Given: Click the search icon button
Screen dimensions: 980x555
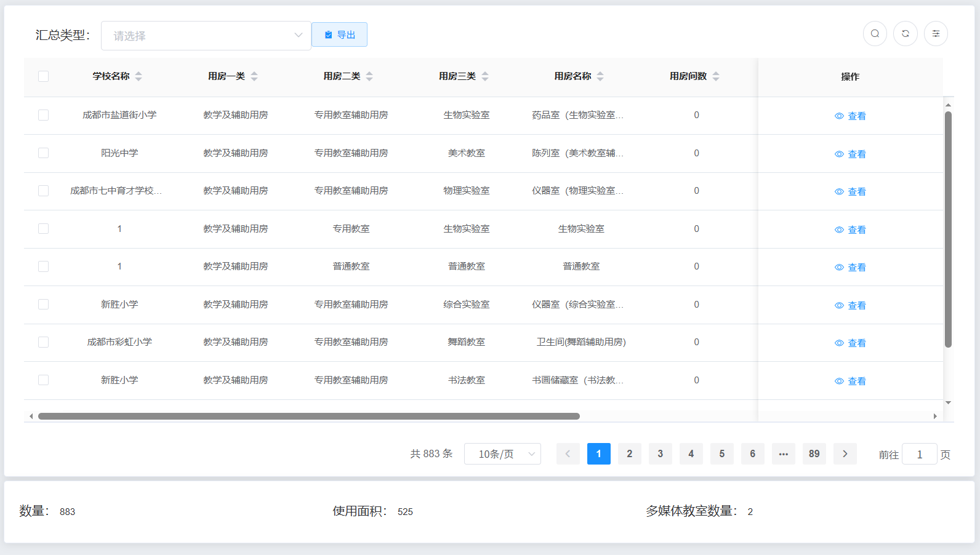Looking at the screenshot, I should [875, 34].
